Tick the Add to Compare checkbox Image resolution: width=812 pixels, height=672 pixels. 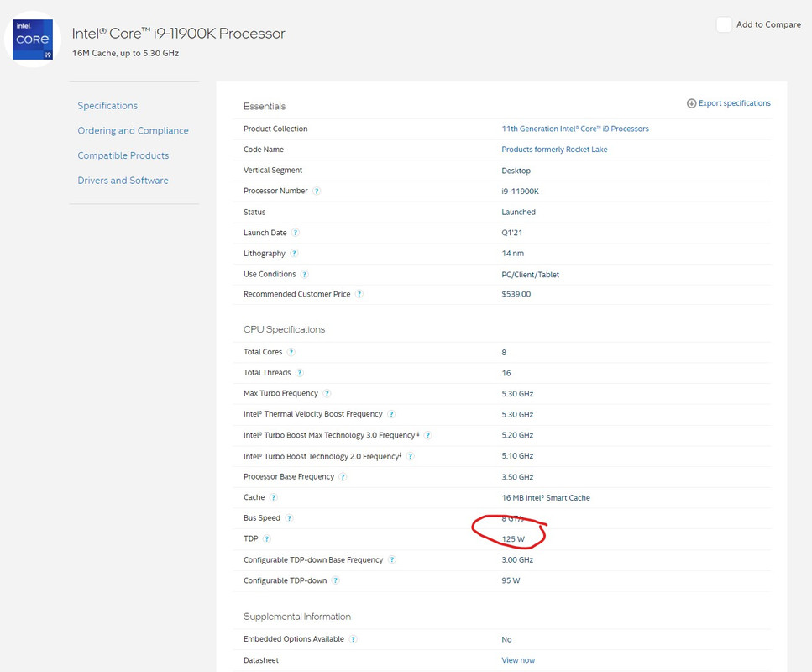pos(724,24)
